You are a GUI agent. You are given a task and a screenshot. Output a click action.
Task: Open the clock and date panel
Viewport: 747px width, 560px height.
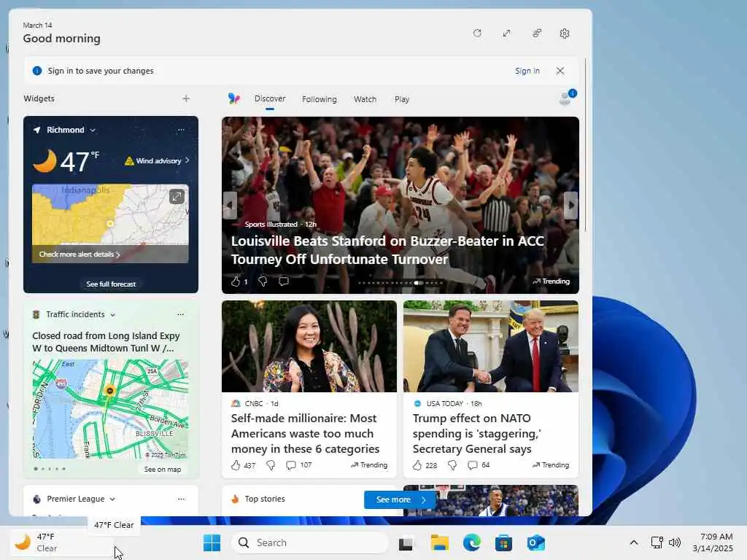pyautogui.click(x=713, y=542)
